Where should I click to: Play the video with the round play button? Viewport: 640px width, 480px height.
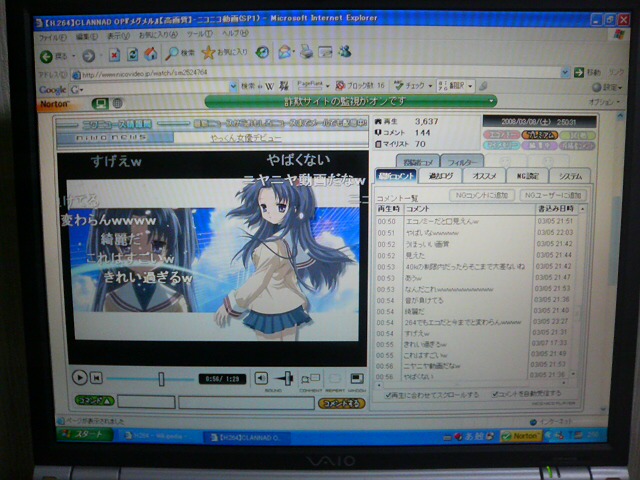tap(80, 378)
